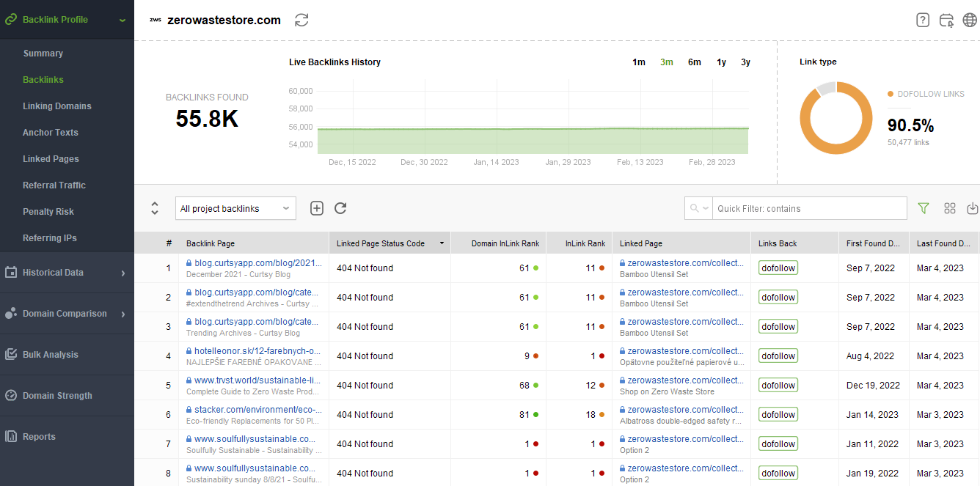The height and width of the screenshot is (486, 980).
Task: Sort by the Last Found Date column
Action: 944,243
